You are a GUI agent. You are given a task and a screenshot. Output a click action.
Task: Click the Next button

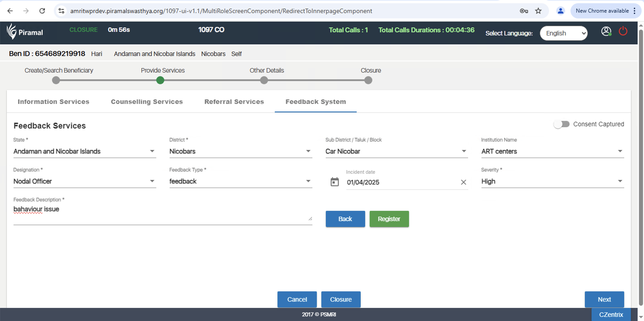coord(604,299)
